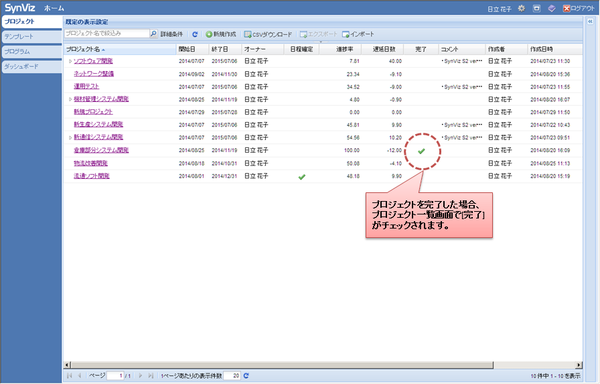Screen dimensions: 600x384
Task: Log out using the ログアウト icon
Action: (x=579, y=8)
